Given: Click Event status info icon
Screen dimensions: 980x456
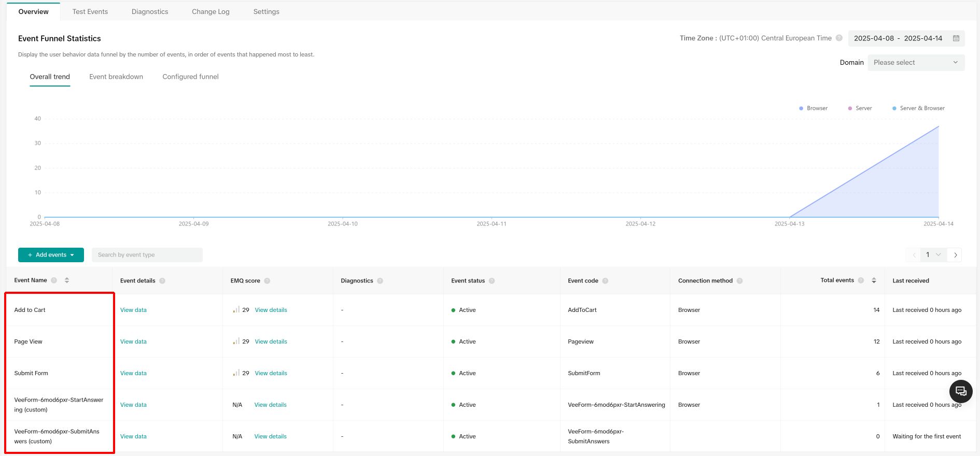Looking at the screenshot, I should [x=492, y=281].
